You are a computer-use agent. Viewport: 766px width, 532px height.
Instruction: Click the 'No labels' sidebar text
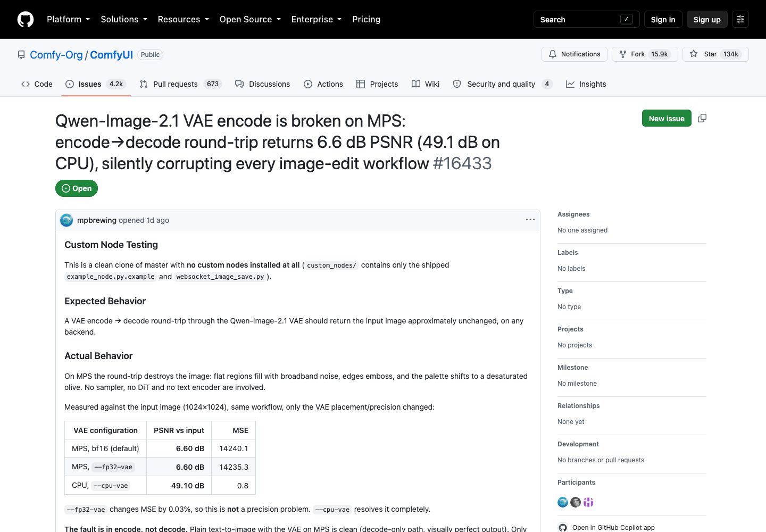(x=571, y=269)
